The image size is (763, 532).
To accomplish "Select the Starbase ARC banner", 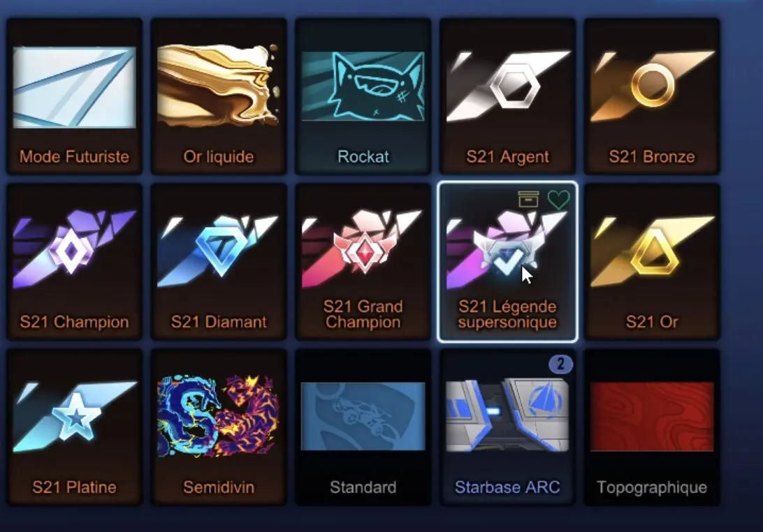I will [x=507, y=427].
